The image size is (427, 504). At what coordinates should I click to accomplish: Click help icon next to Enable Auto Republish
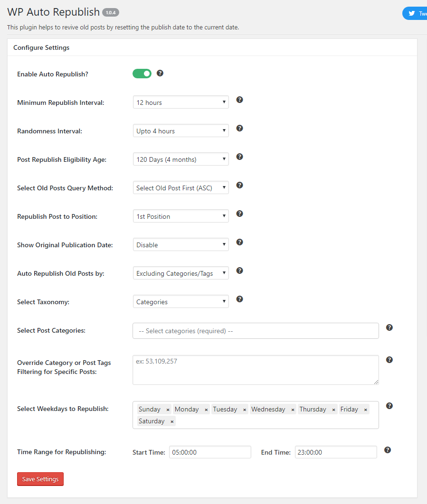(160, 73)
